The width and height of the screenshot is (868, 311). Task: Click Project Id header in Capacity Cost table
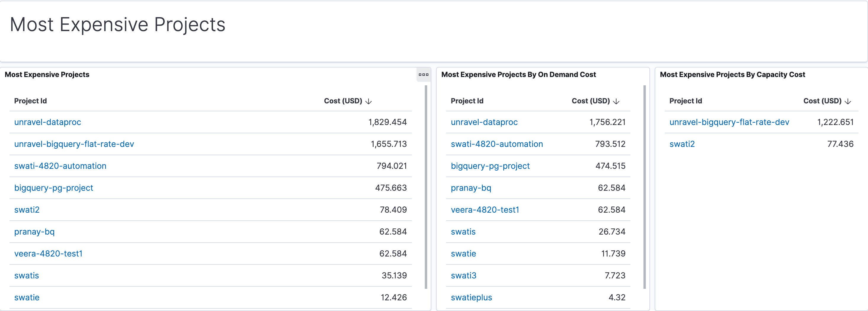pos(686,101)
